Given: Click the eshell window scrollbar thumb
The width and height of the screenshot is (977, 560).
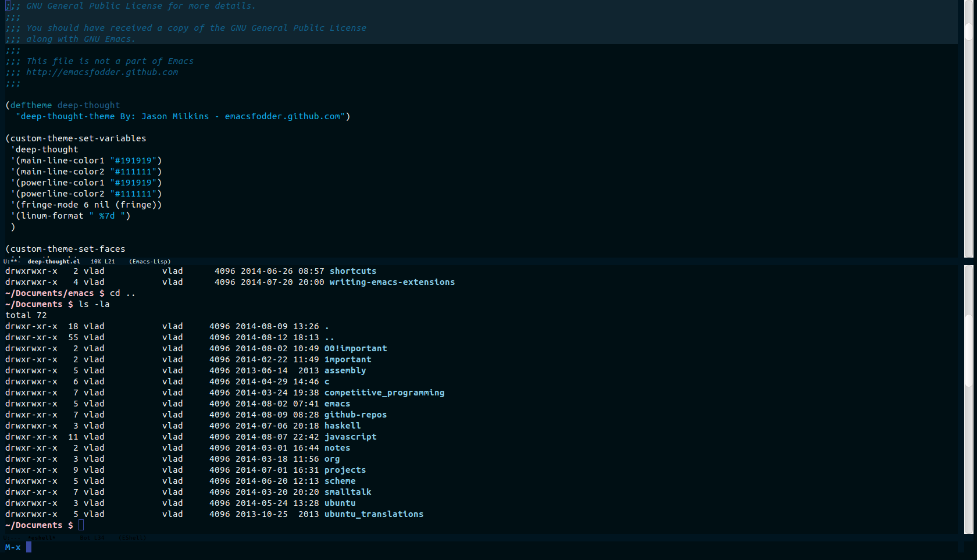Looking at the screenshot, I should (968, 349).
